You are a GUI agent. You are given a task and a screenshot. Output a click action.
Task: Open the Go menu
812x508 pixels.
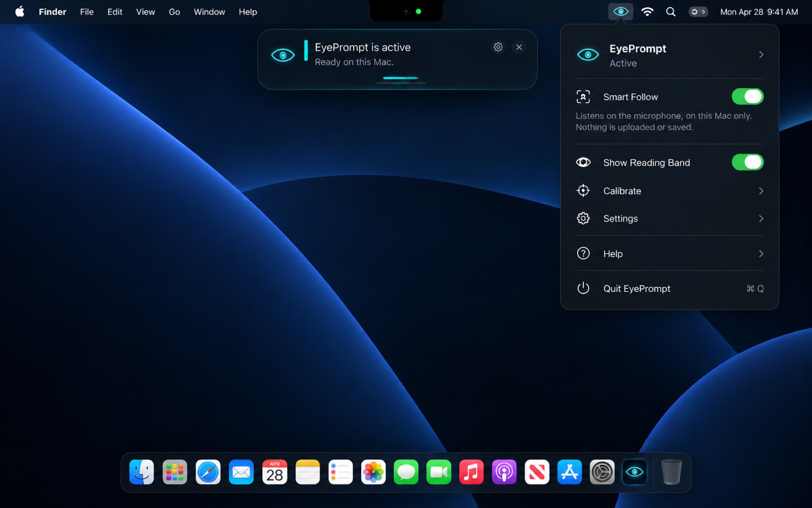(174, 12)
